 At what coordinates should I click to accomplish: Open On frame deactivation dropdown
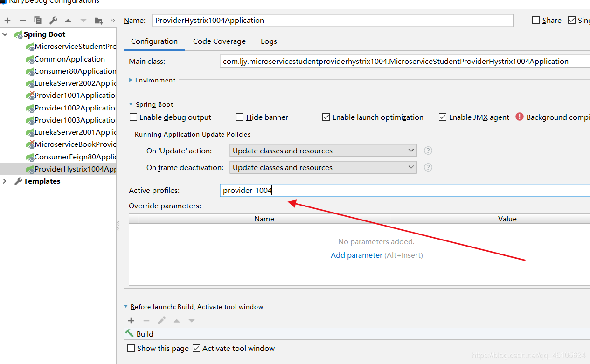[323, 167]
